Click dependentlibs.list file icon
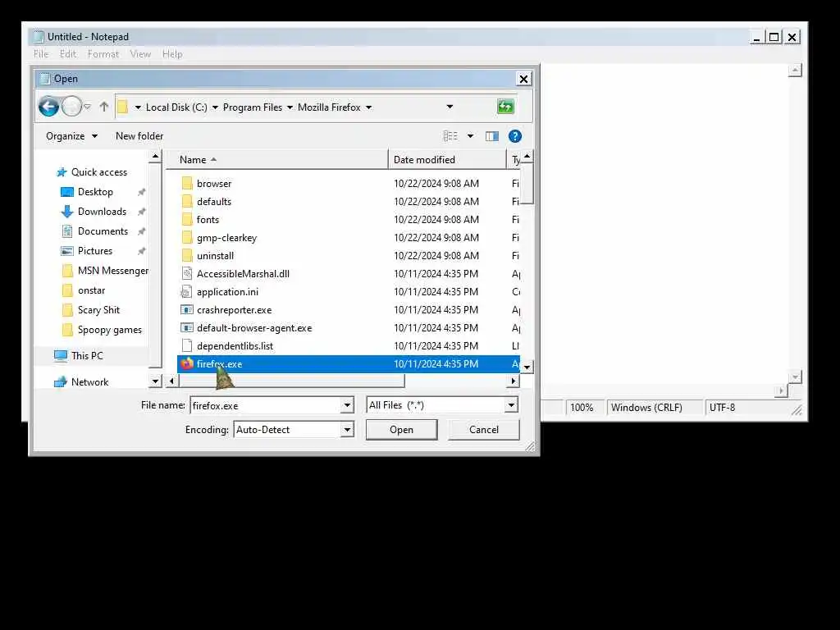The height and width of the screenshot is (630, 840). [187, 346]
